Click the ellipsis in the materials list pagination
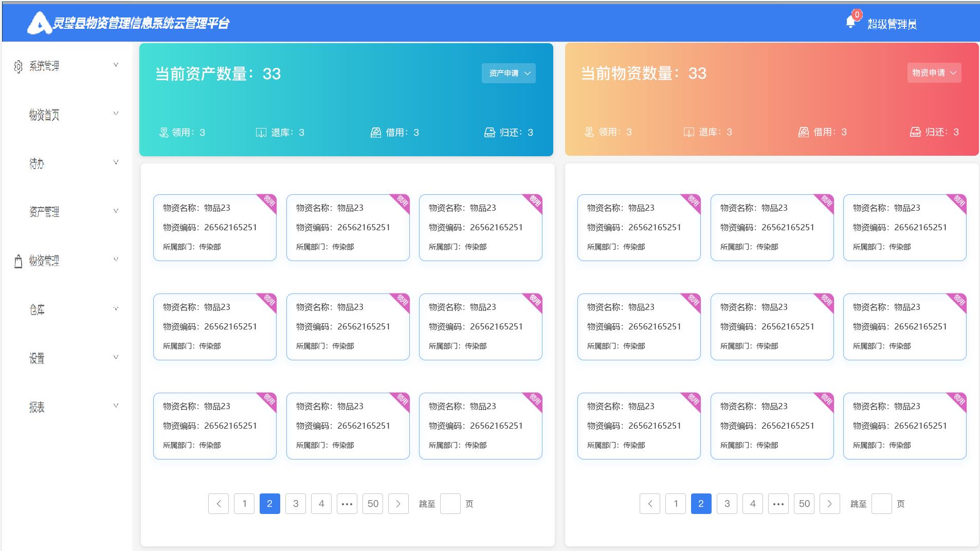Screen dimensions: 980x551 [x=778, y=504]
